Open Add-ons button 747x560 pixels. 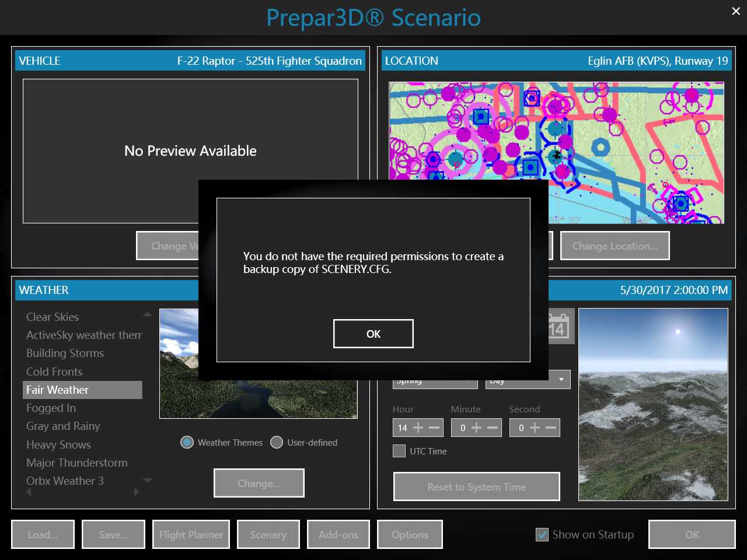click(x=338, y=534)
